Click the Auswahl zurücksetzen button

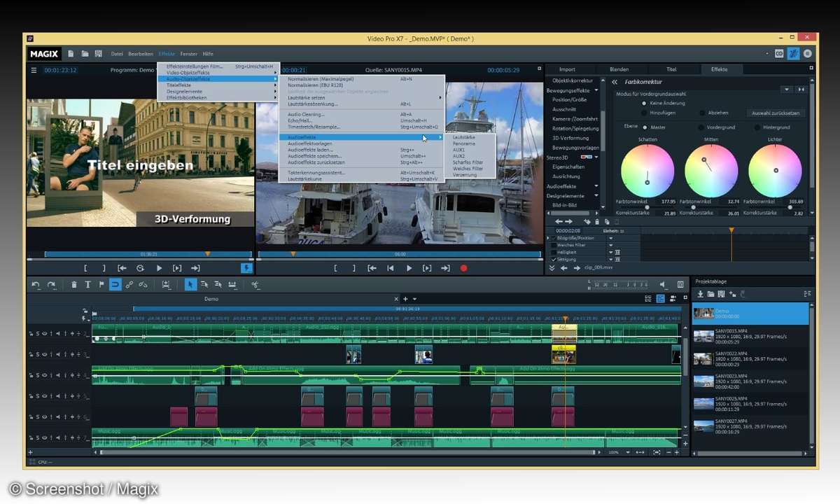coord(776,113)
